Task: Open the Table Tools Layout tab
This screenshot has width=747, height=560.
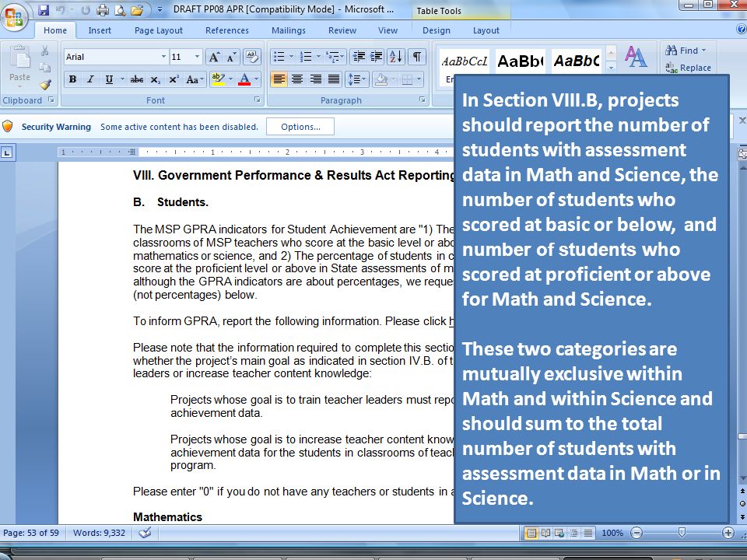Action: pyautogui.click(x=486, y=30)
